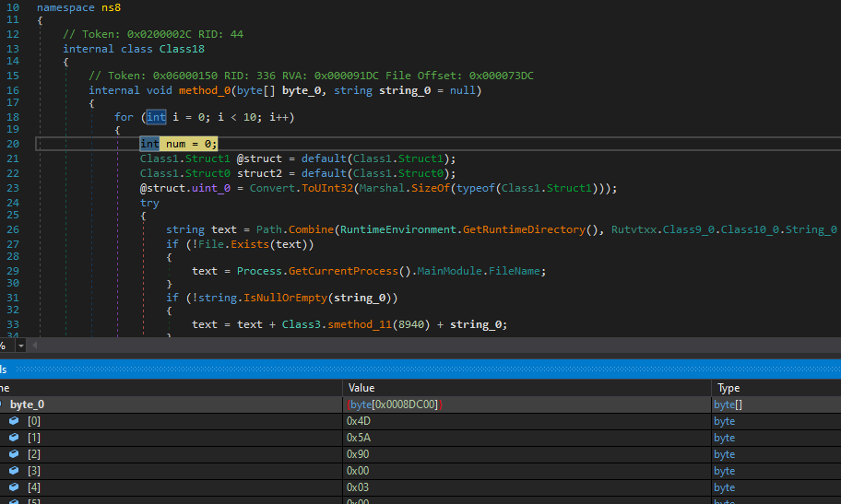Click the IsNullOrEmpty method reference

(x=285, y=299)
